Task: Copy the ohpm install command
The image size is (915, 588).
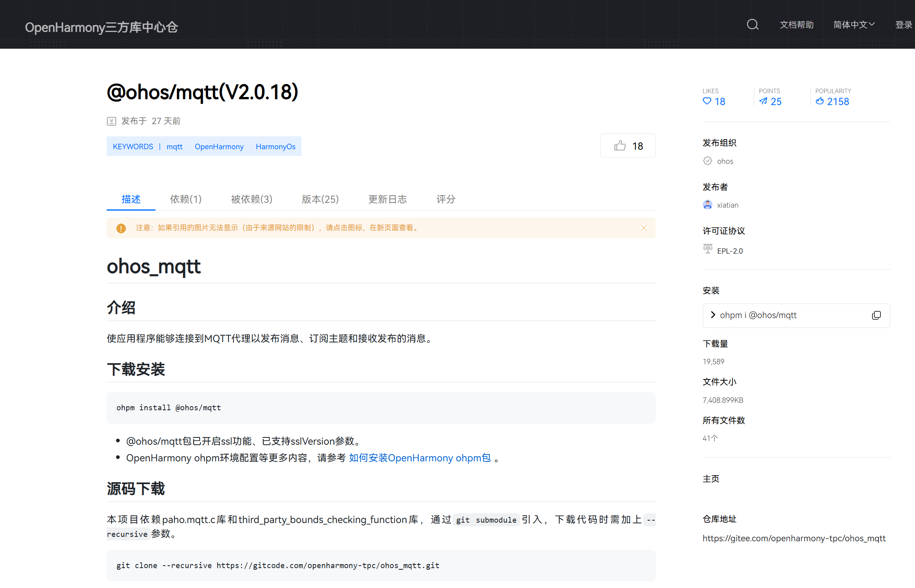Action: (x=876, y=315)
